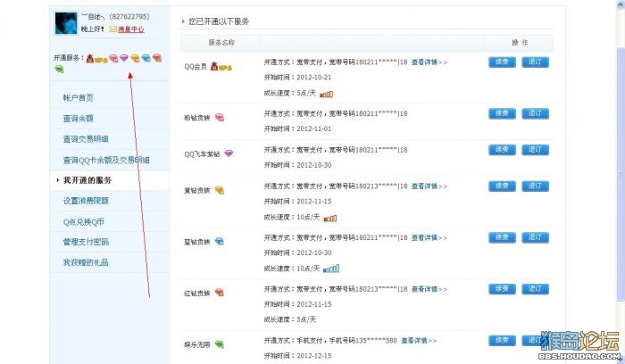The width and height of the screenshot is (625, 364).
Task: Click 续费 button for 粉钻贵族
Action: (502, 113)
